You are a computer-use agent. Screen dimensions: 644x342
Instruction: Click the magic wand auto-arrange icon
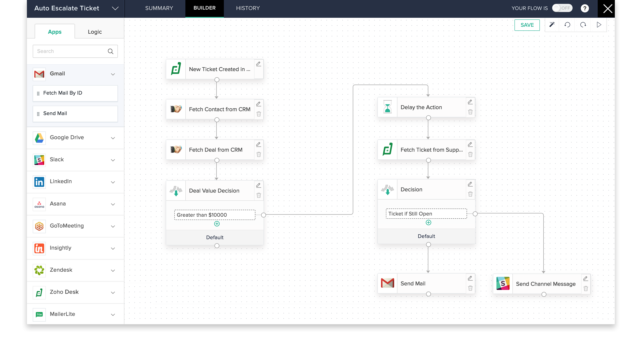(x=552, y=25)
